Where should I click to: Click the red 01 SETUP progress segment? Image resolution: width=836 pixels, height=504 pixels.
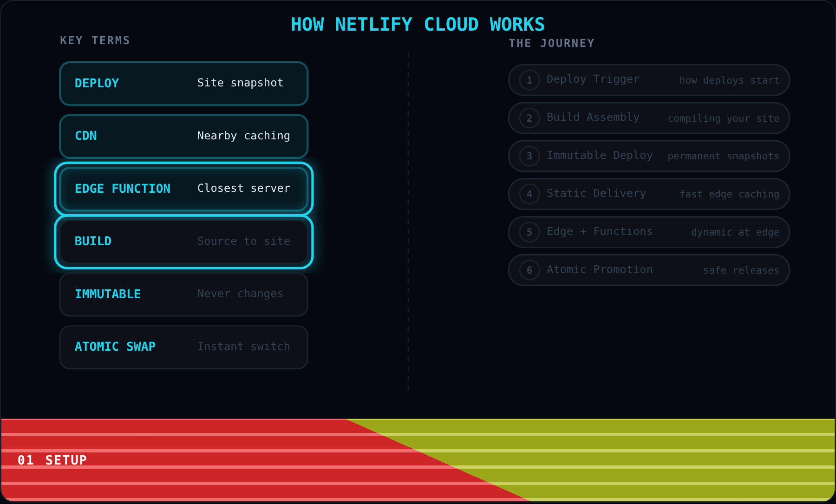[186, 460]
